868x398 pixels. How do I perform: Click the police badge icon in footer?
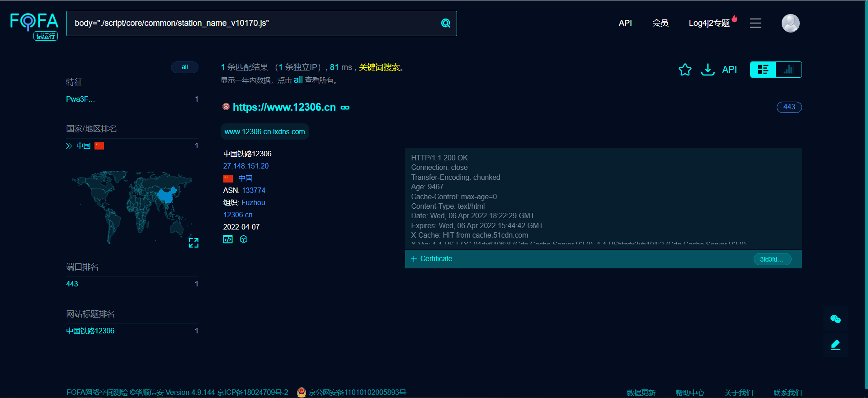tap(302, 393)
